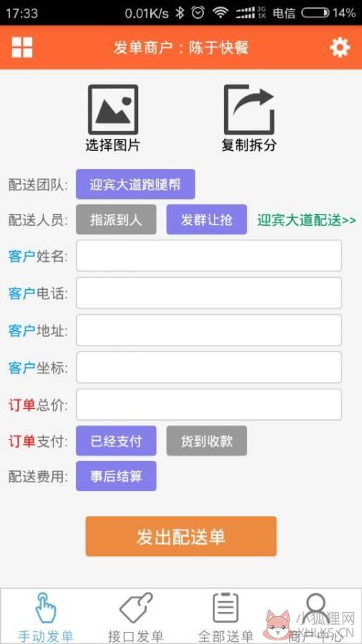Focus the 客户姓名 input field
Viewport: 362px width, 644px height.
pos(209,256)
